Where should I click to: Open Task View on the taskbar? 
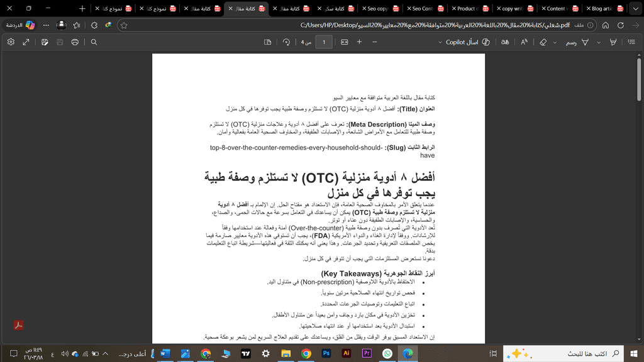click(493, 353)
